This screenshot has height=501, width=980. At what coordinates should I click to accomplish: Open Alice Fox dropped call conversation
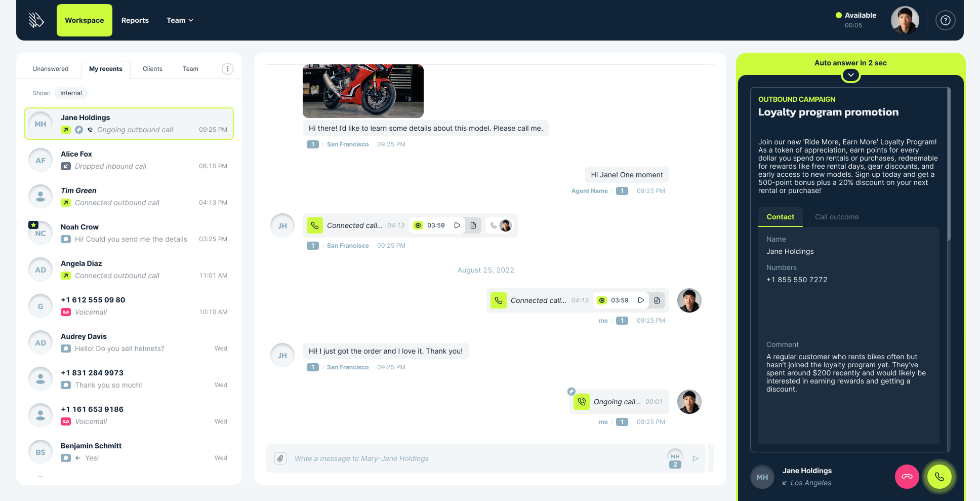tap(129, 160)
